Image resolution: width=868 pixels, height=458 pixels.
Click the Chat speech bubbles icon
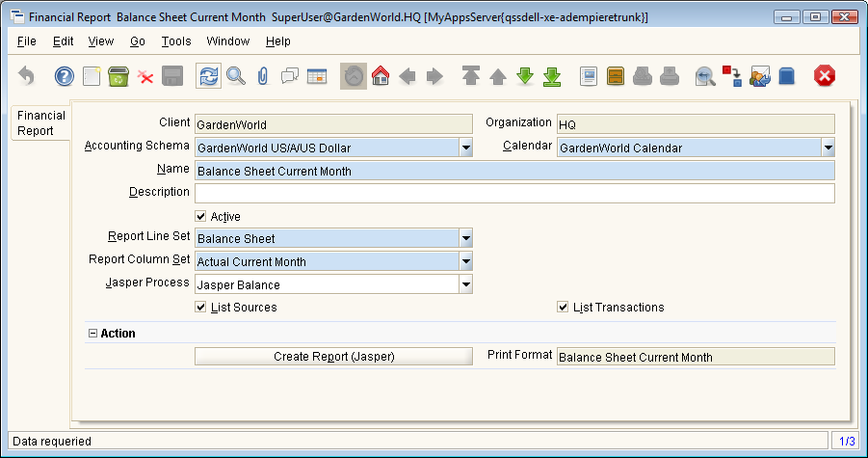(x=289, y=76)
